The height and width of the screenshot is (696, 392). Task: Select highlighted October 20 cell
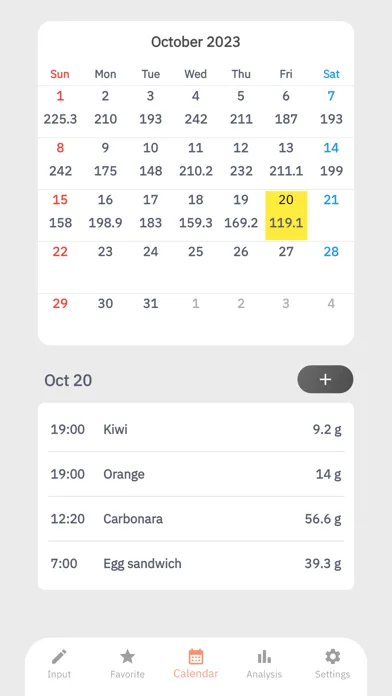click(x=286, y=215)
